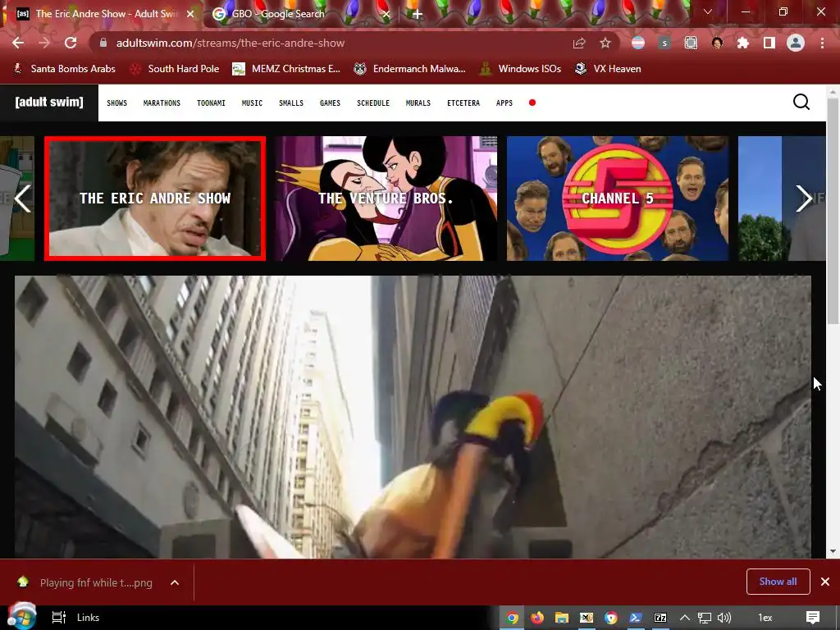Screen dimensions: 840x630
Task: Show previous streams with left carousel arrow
Action: (x=22, y=199)
